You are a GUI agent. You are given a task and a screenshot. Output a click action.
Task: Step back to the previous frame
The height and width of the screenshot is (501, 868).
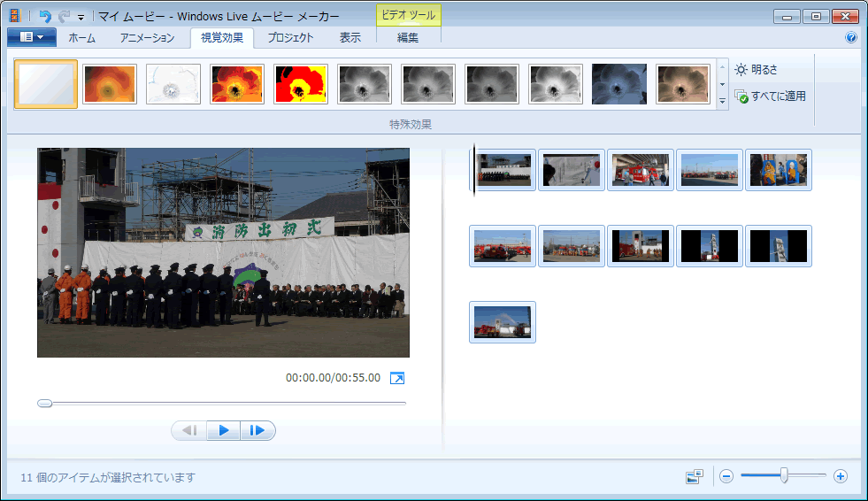click(x=189, y=430)
